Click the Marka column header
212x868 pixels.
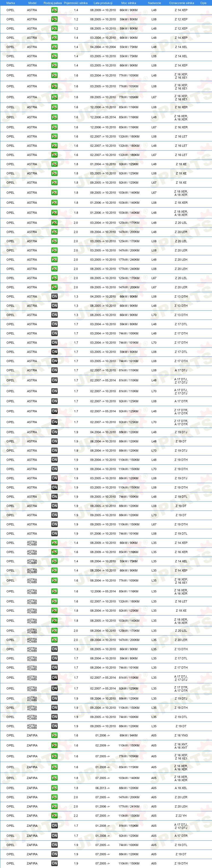coord(10,3)
